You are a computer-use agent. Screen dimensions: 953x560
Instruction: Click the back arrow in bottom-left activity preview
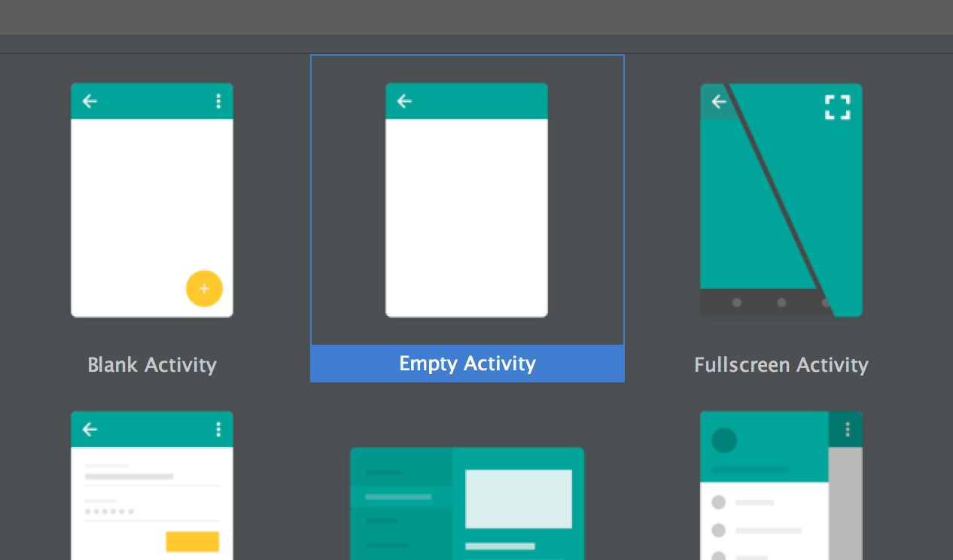[x=90, y=429]
